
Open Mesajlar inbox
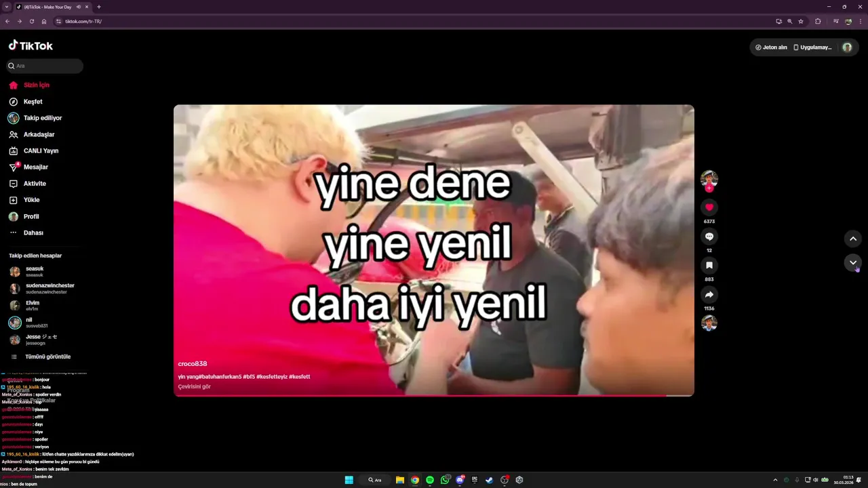[x=28, y=167]
